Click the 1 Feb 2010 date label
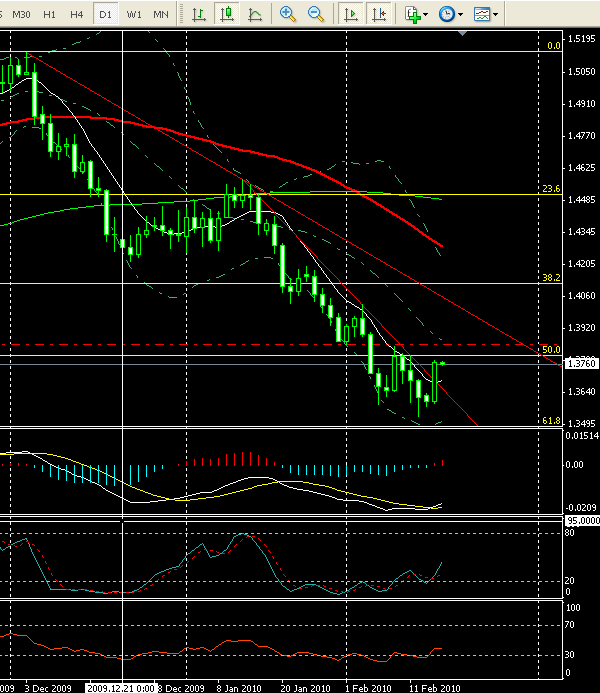Screen dimensions: 600x693 pos(368,688)
